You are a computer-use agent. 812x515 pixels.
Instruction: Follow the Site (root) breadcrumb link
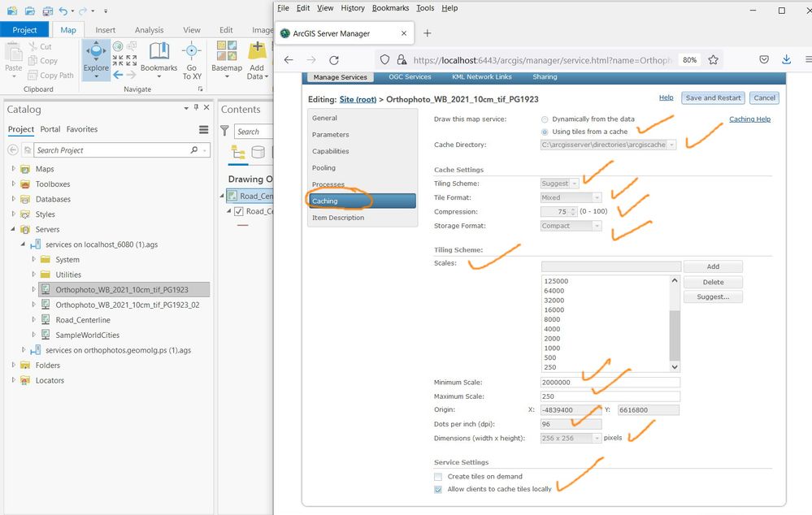click(x=358, y=99)
